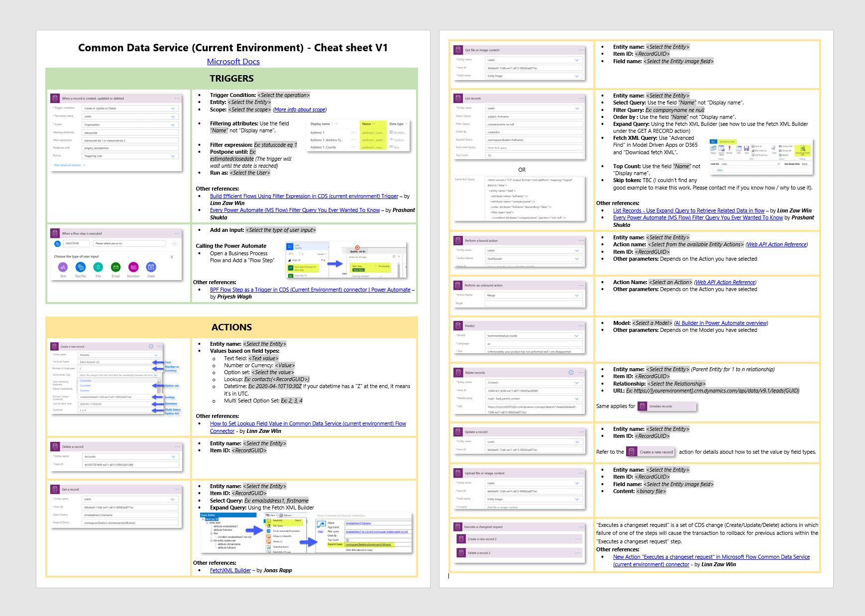Click the Top Count field showing 10
Image resolution: width=865 pixels, height=616 pixels.
click(x=534, y=155)
